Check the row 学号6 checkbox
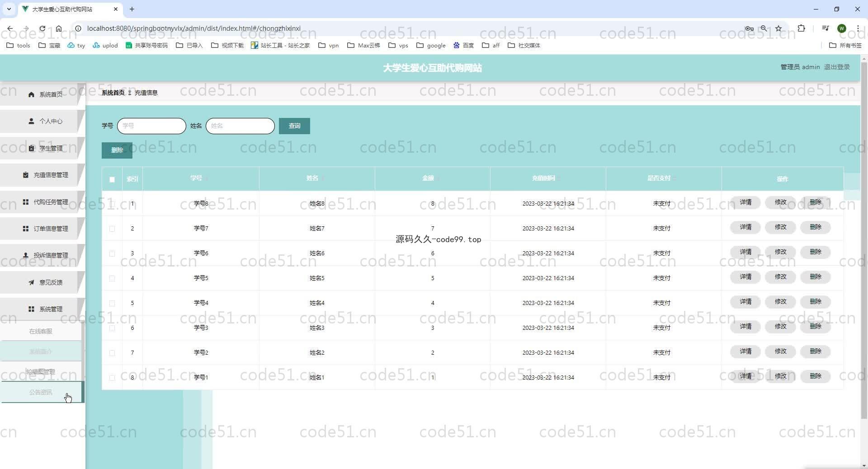This screenshot has height=469, width=868. tap(112, 253)
